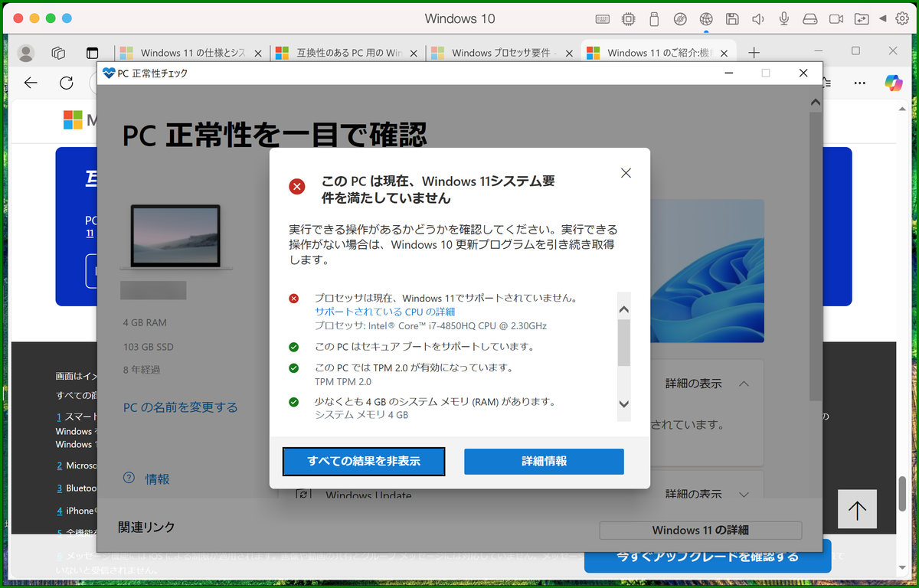
Task: Click the '4 GB RAM' text
Action: 145,322
